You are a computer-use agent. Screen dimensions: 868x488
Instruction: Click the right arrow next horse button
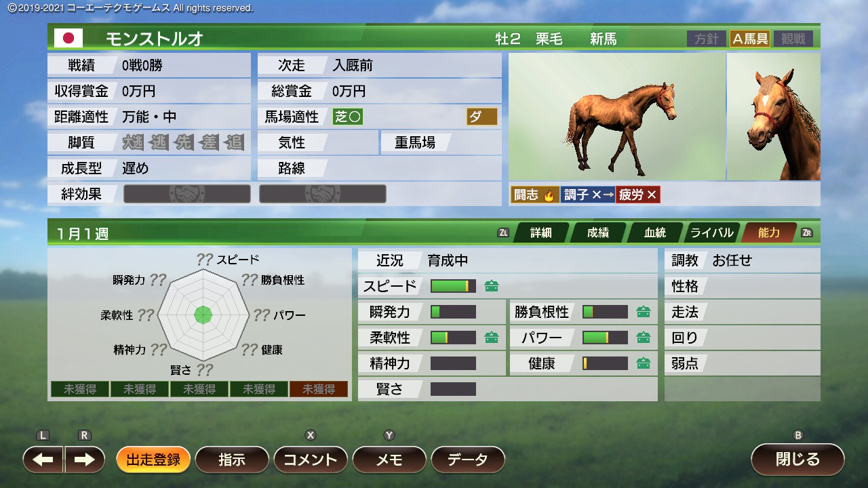[x=85, y=460]
